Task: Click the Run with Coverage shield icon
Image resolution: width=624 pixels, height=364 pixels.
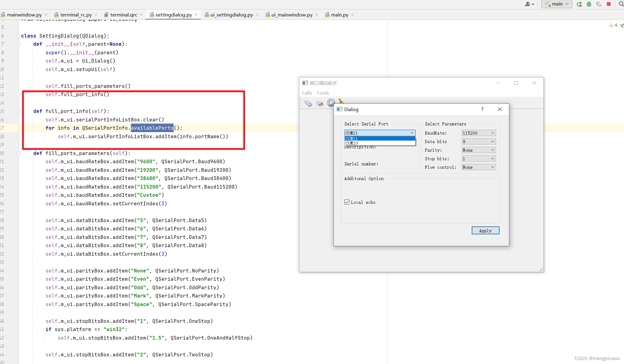Action: point(599,4)
